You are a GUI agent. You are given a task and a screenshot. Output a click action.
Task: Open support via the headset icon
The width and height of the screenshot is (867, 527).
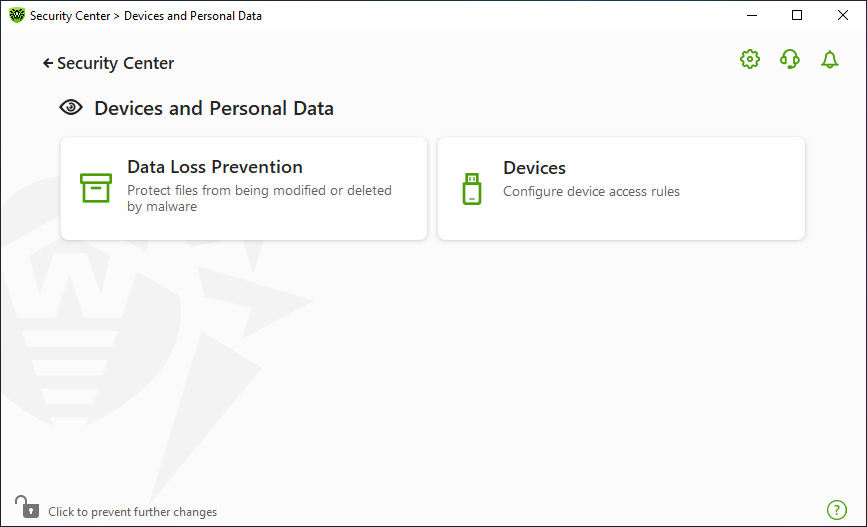[x=790, y=59]
